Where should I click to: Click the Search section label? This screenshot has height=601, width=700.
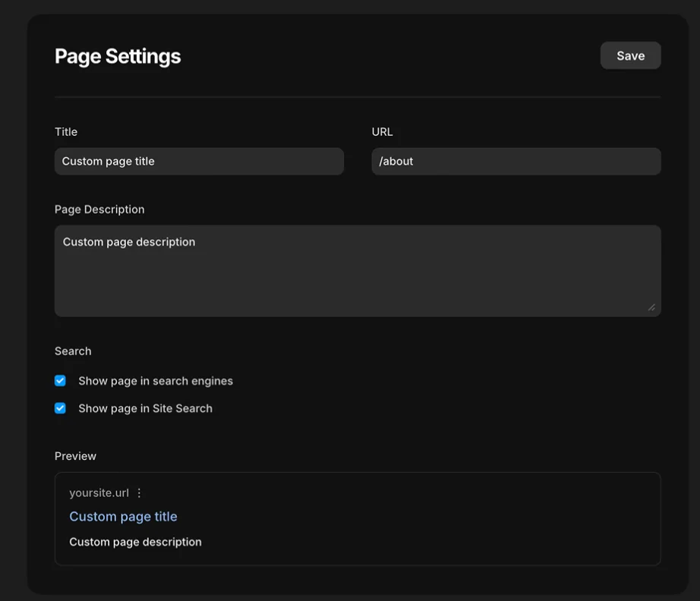click(72, 351)
